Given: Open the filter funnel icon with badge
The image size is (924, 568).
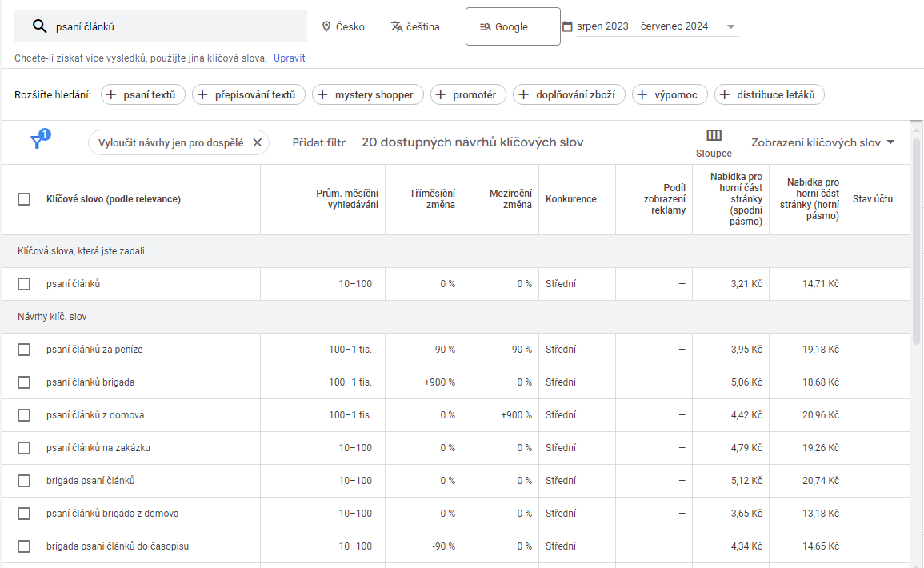Looking at the screenshot, I should (x=39, y=139).
